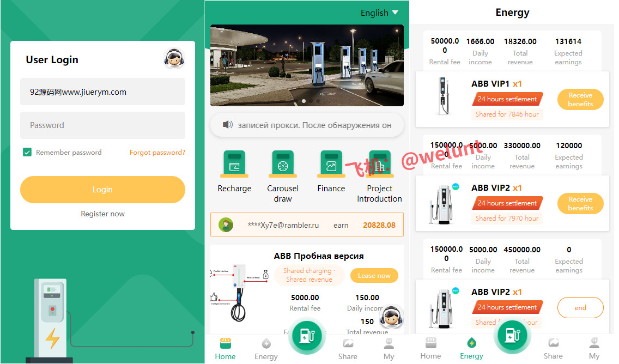This screenshot has width=619, height=364.
Task: Click 24 hours settlement tag on ABB VIP1
Action: pyautogui.click(x=507, y=99)
